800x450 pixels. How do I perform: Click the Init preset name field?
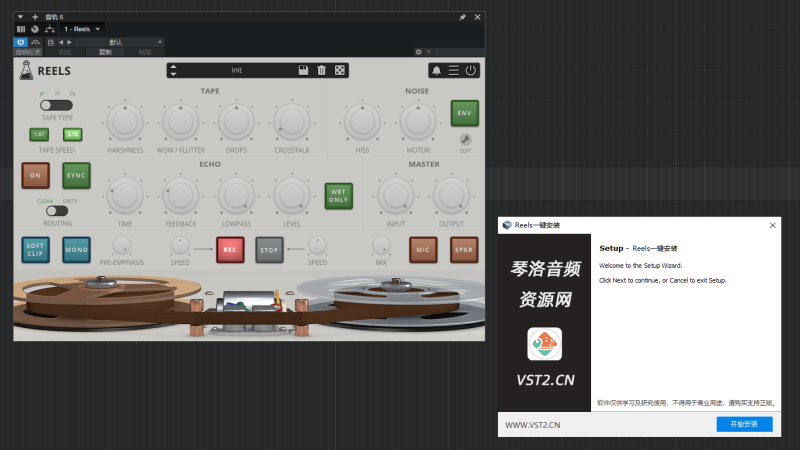click(x=237, y=70)
